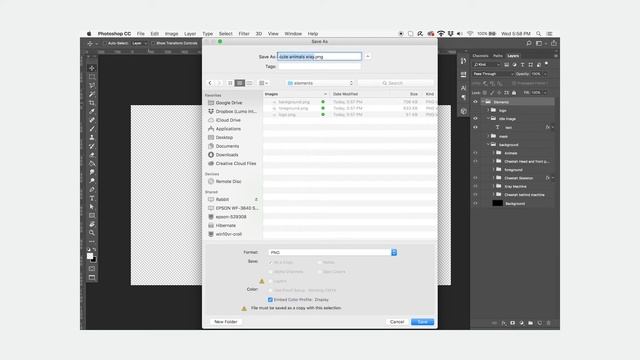Screen dimensions: 640x360
Task: Click the add layer mask icon
Action: click(x=513, y=323)
